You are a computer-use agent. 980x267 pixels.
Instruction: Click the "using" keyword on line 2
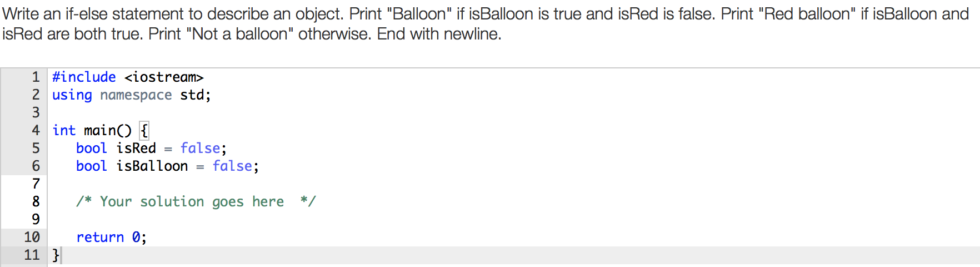pyautogui.click(x=72, y=95)
